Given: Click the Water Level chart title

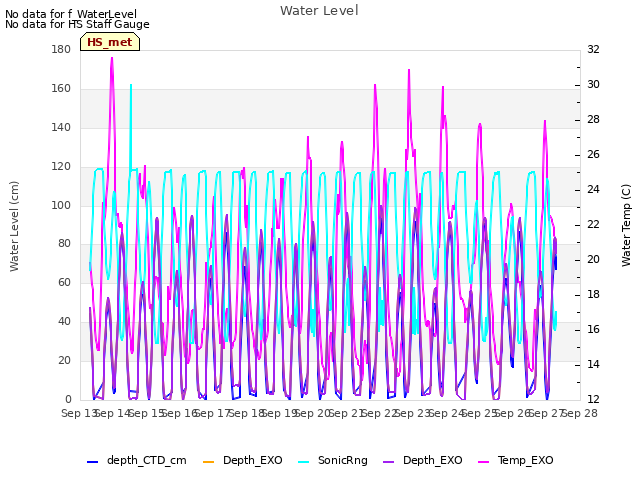Looking at the screenshot, I should click(x=319, y=11).
